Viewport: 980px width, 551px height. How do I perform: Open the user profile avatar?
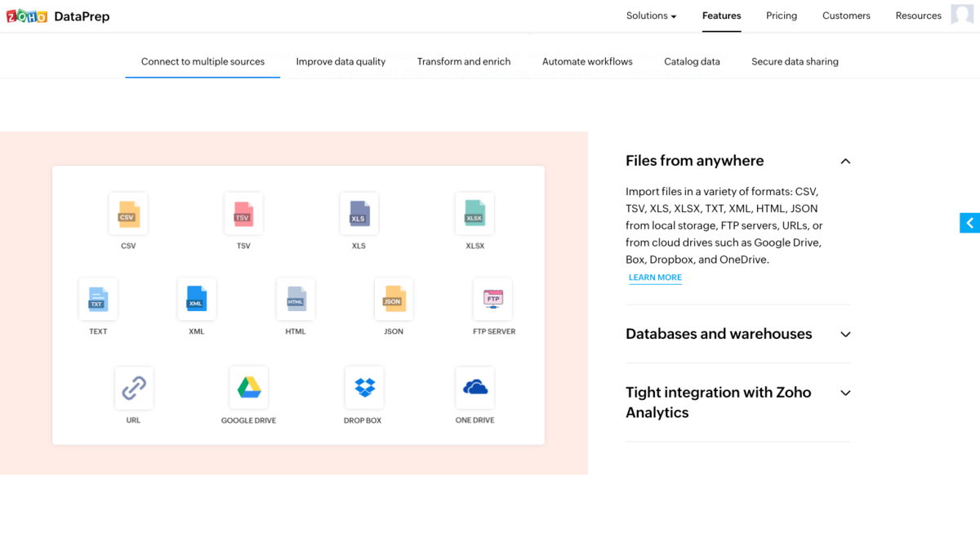[x=962, y=15]
